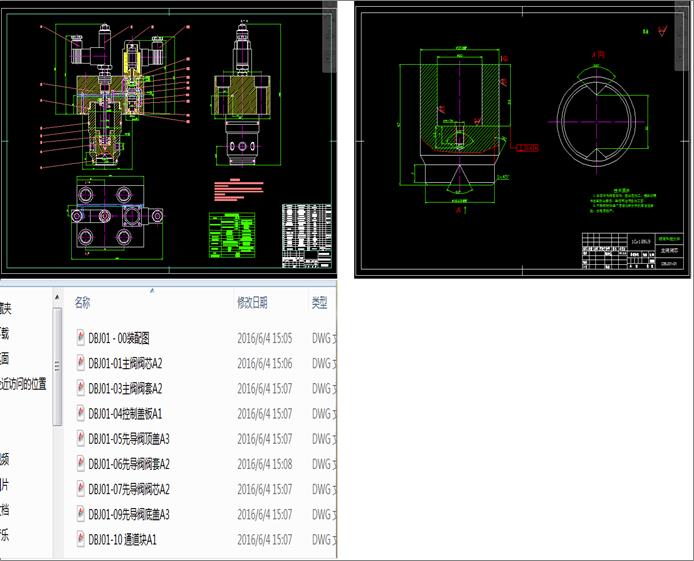Click the DWG icon of DBJ01-01主阀阀芯A2
The width and height of the screenshot is (694, 561).
80,363
